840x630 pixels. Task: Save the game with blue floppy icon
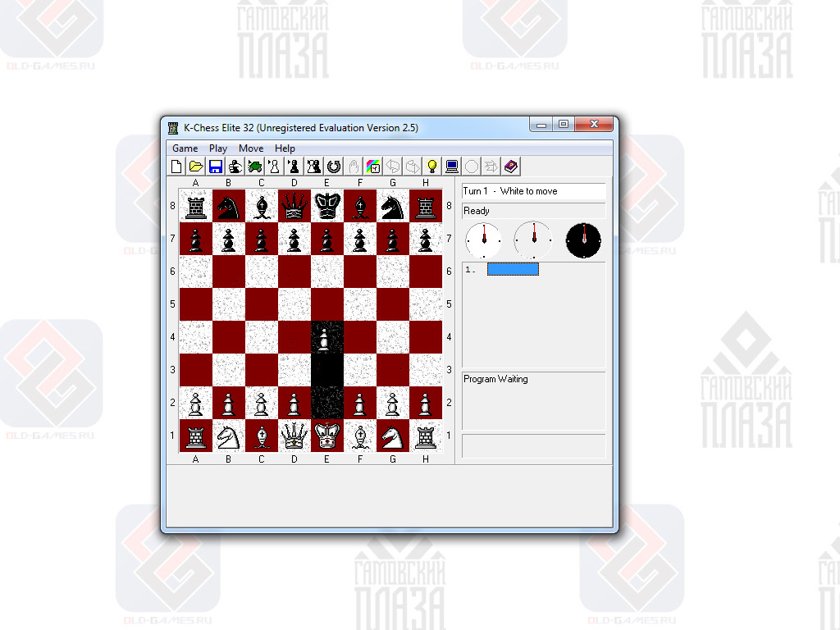click(216, 167)
